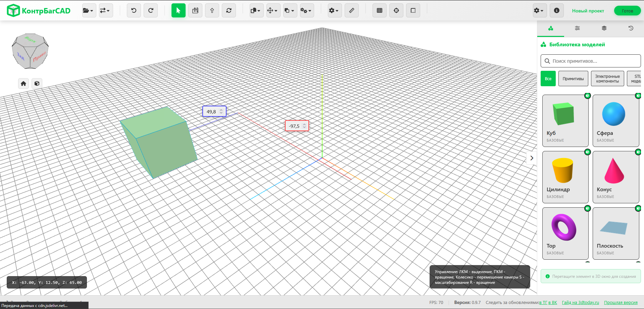
Task: Expand the move arrows dropdown
Action: pyautogui.click(x=273, y=11)
